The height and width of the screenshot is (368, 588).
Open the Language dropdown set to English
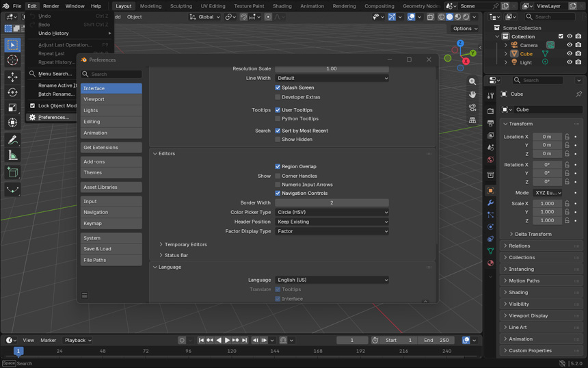pos(332,280)
